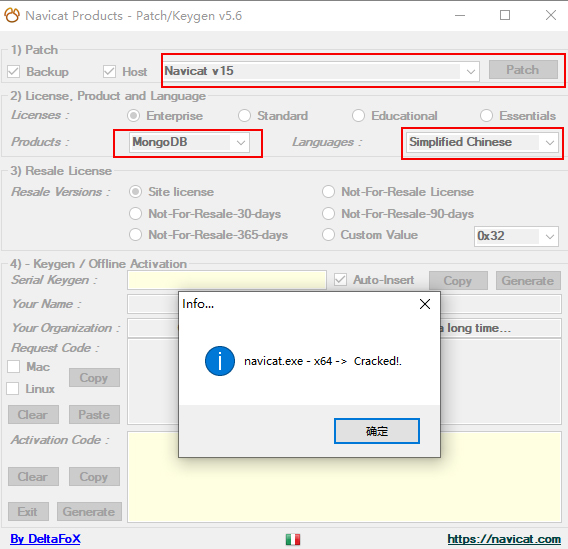Toggle the Backup checkbox
Screen dimensions: 568x549
13,71
